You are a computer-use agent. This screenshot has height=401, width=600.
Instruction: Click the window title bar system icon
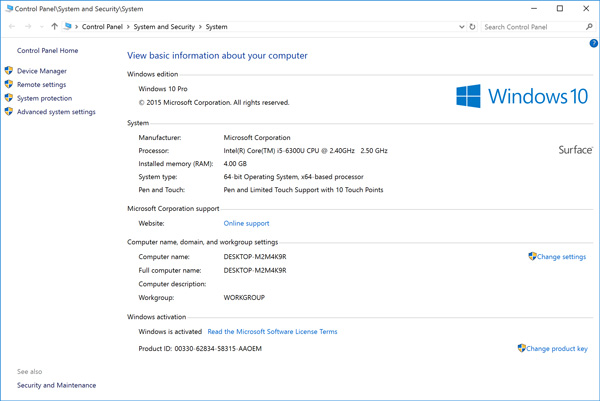click(x=9, y=8)
